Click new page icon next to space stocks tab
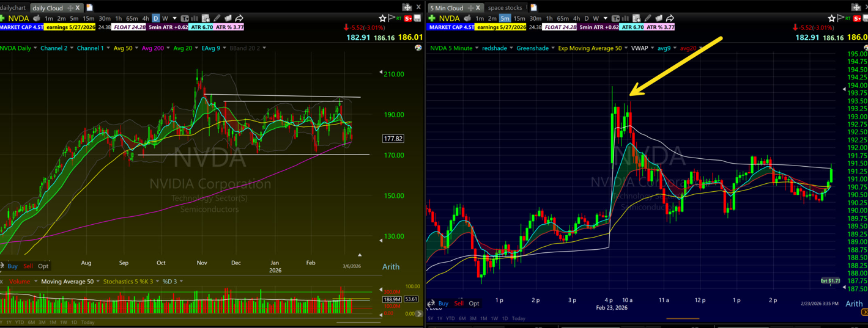The image size is (868, 328). [x=533, y=7]
